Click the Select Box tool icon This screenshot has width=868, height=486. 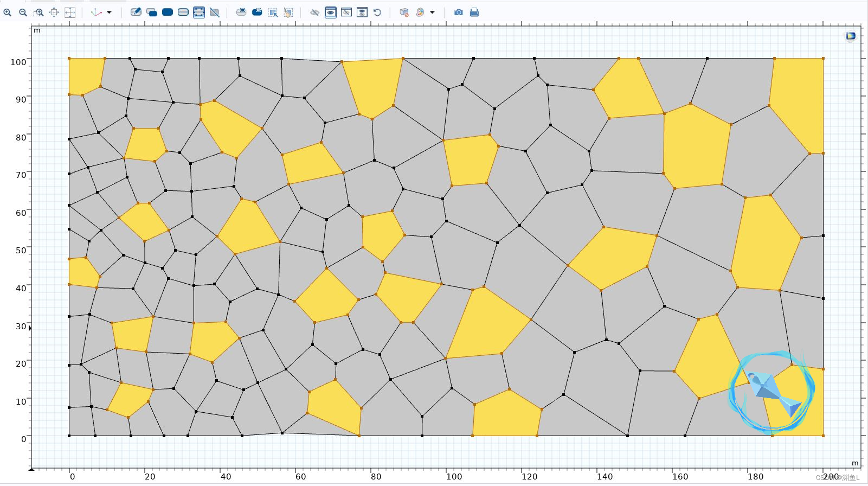tap(273, 12)
